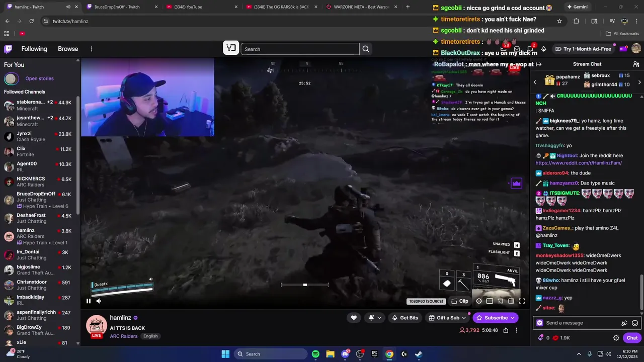Open the Browse tab
The width and height of the screenshot is (644, 362).
68,49
